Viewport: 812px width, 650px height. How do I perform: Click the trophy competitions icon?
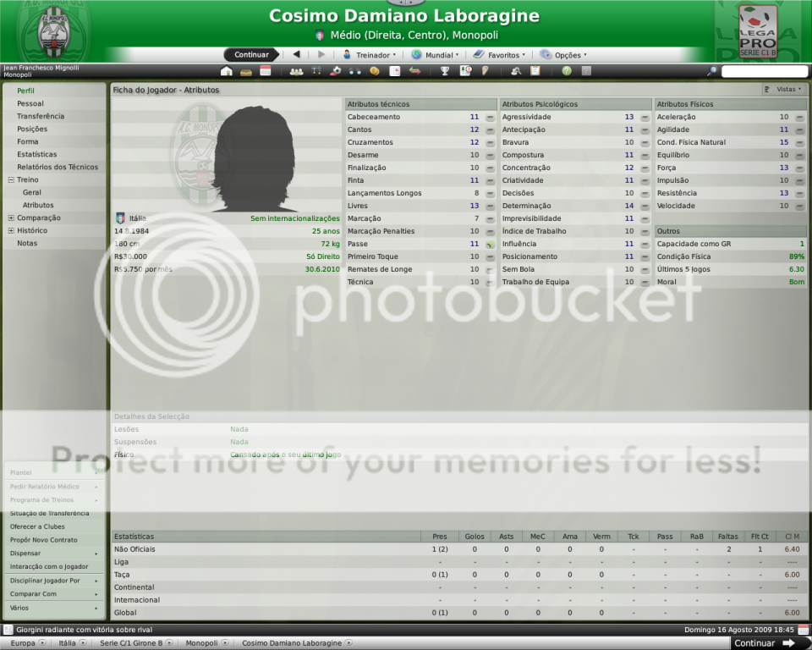(445, 71)
